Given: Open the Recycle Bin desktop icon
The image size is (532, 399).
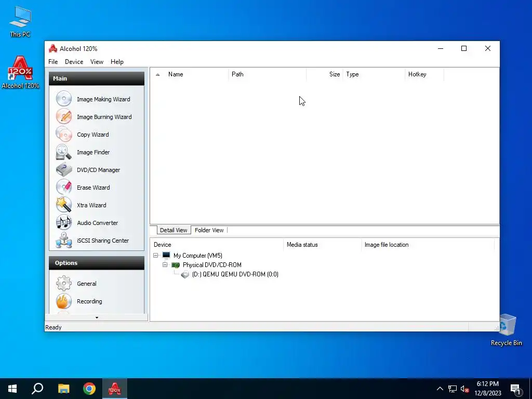Looking at the screenshot, I should point(506,330).
